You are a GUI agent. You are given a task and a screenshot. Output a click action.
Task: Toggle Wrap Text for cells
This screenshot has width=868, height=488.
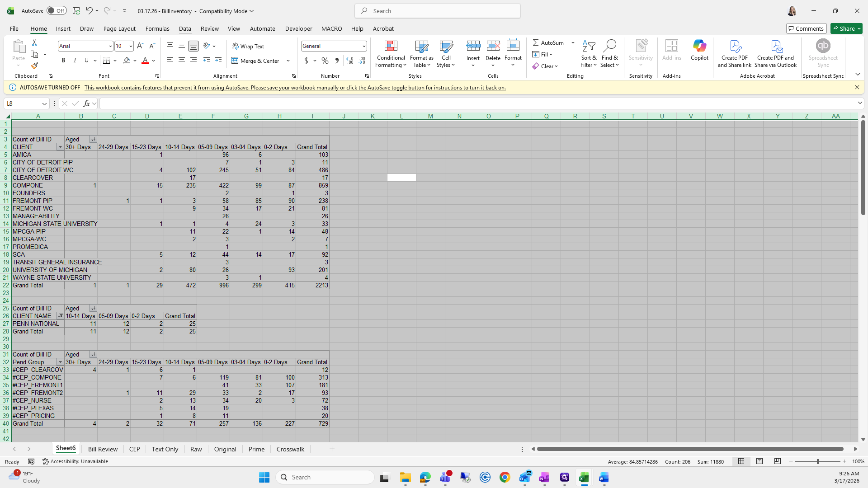248,46
